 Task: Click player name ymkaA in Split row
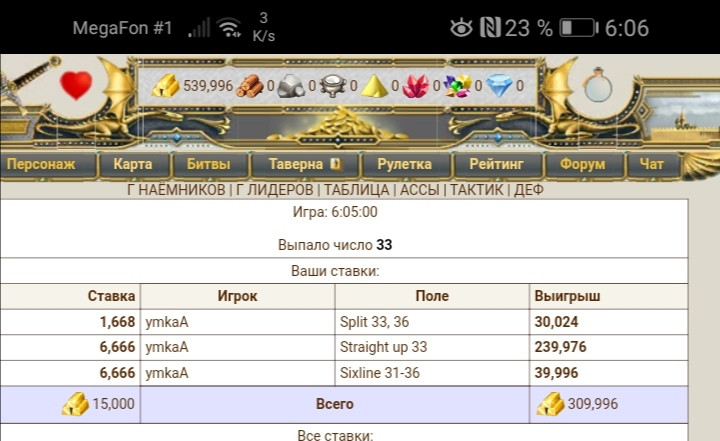[167, 322]
